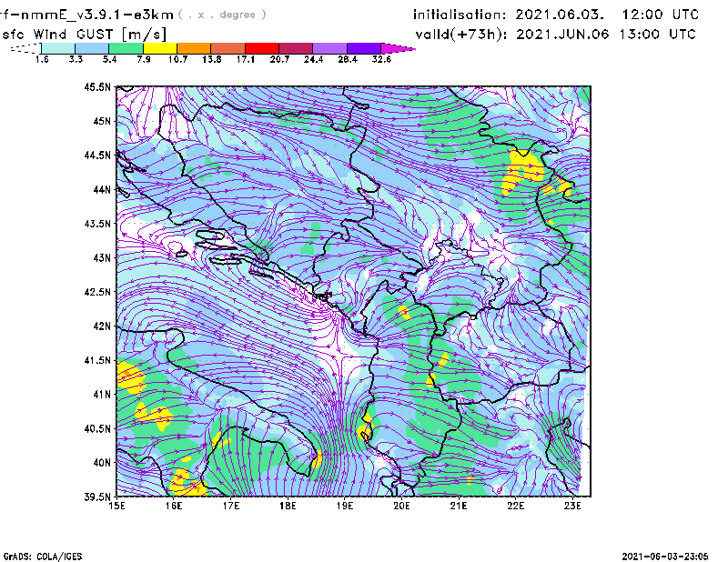
Task: Click the 45.5N latitude label
Action: [97, 86]
